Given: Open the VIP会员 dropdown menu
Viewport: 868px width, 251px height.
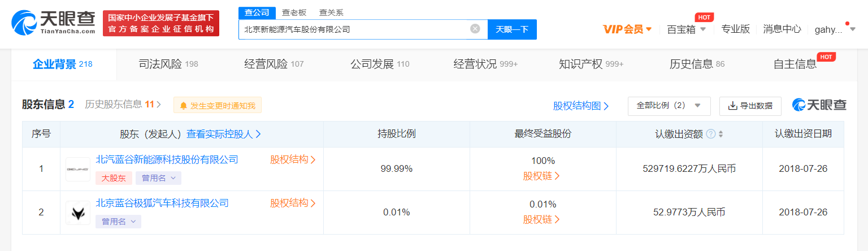Looking at the screenshot, I should [627, 29].
